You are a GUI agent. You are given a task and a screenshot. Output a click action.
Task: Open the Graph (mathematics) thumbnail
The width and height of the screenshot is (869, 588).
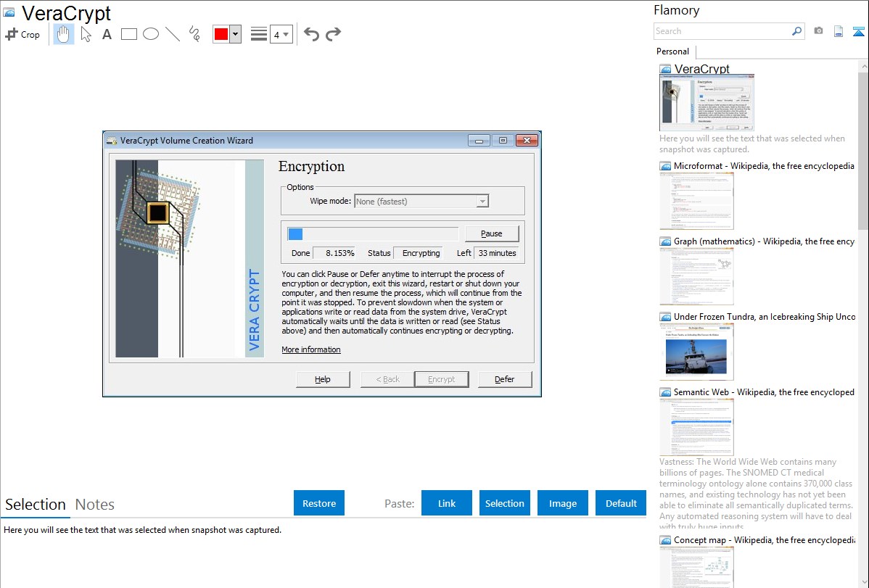[696, 276]
